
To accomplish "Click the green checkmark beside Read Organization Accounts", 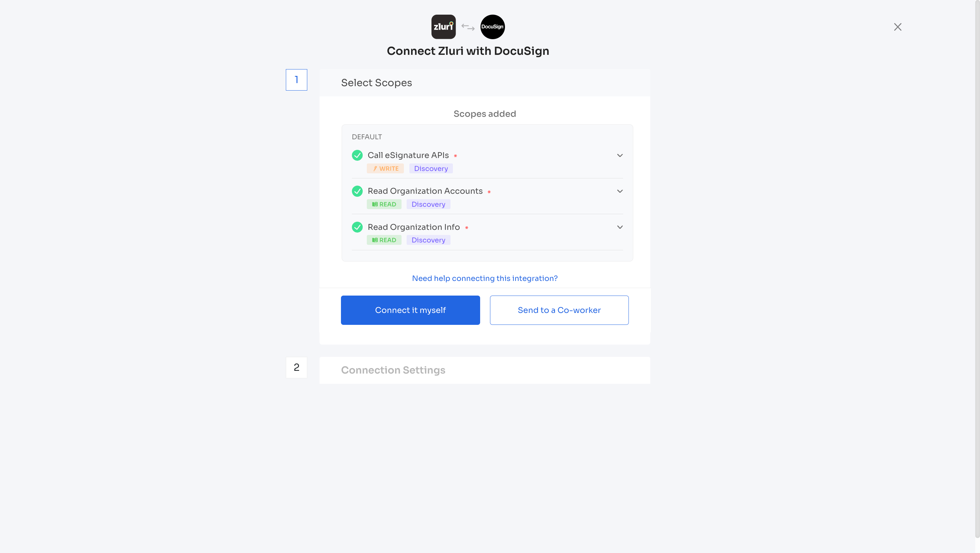I will coord(357,191).
